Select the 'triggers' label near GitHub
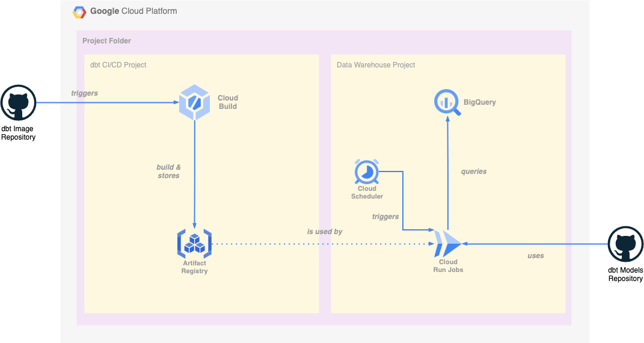 (x=84, y=93)
